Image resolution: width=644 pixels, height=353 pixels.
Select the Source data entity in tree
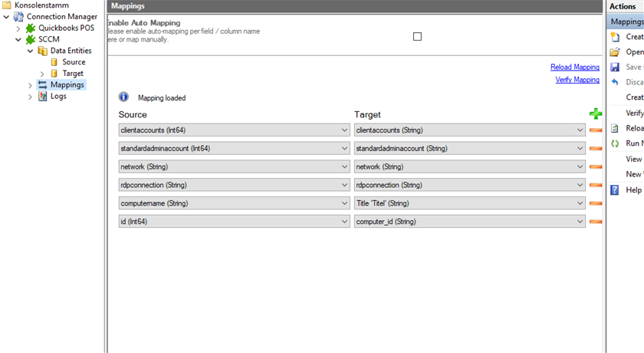pyautogui.click(x=74, y=62)
